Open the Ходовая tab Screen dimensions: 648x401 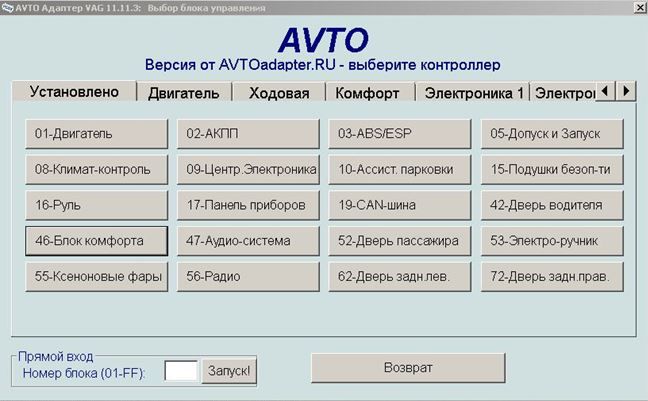pyautogui.click(x=279, y=93)
